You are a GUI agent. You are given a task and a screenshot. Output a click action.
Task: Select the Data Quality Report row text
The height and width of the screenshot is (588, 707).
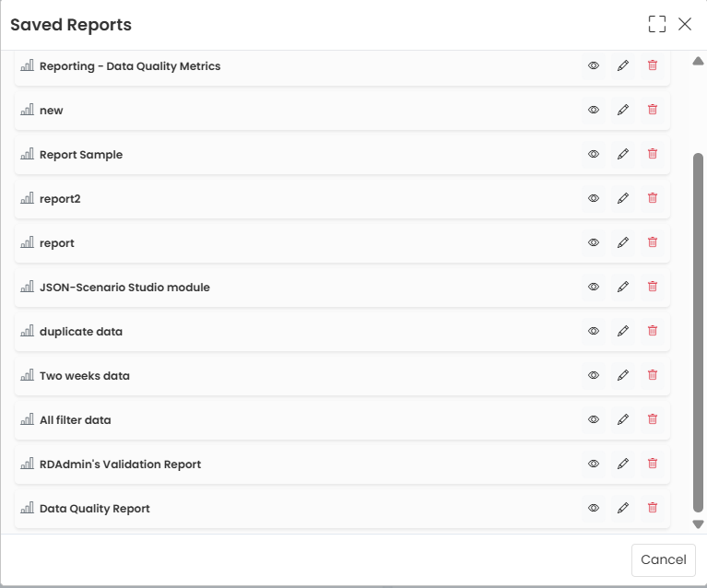[x=95, y=508]
